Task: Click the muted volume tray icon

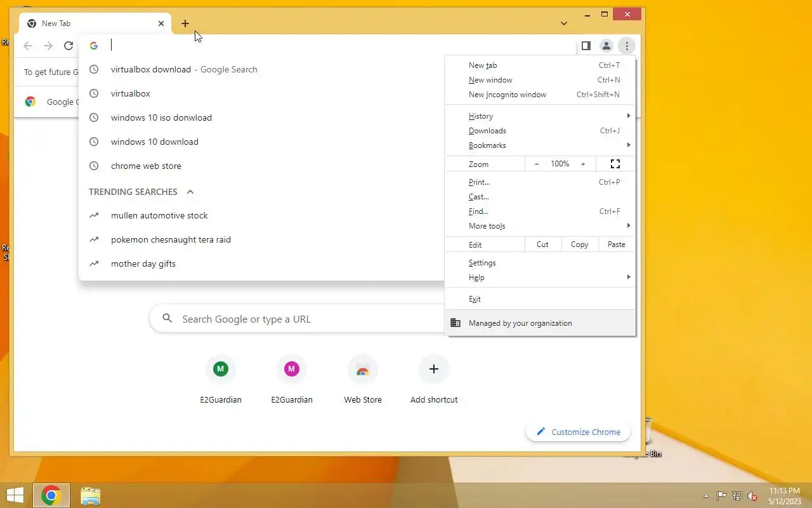Action: tap(752, 496)
